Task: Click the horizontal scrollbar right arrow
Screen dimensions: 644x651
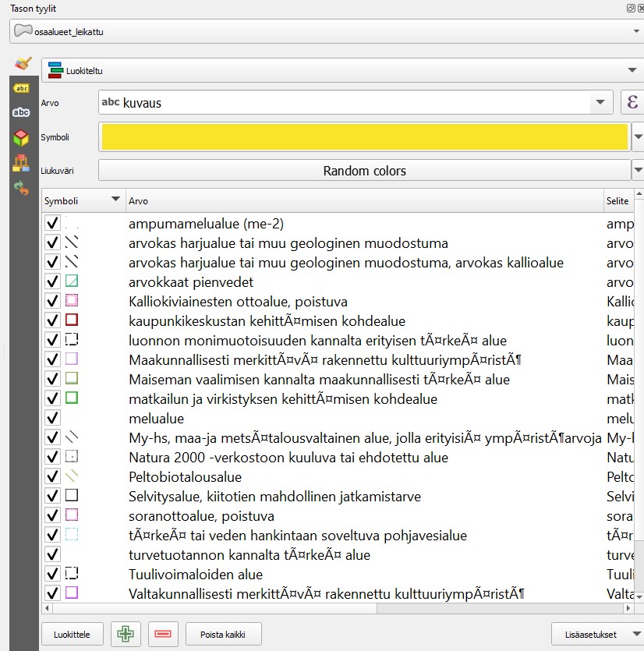Action: (x=628, y=608)
